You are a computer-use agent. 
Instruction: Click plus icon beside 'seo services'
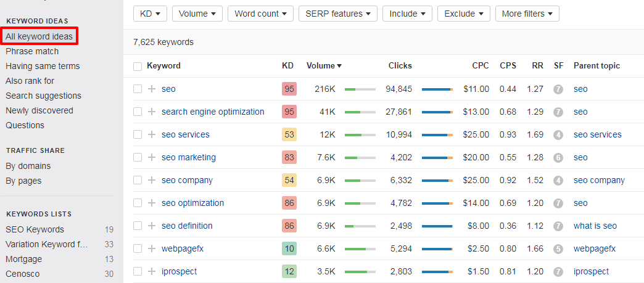pos(152,134)
